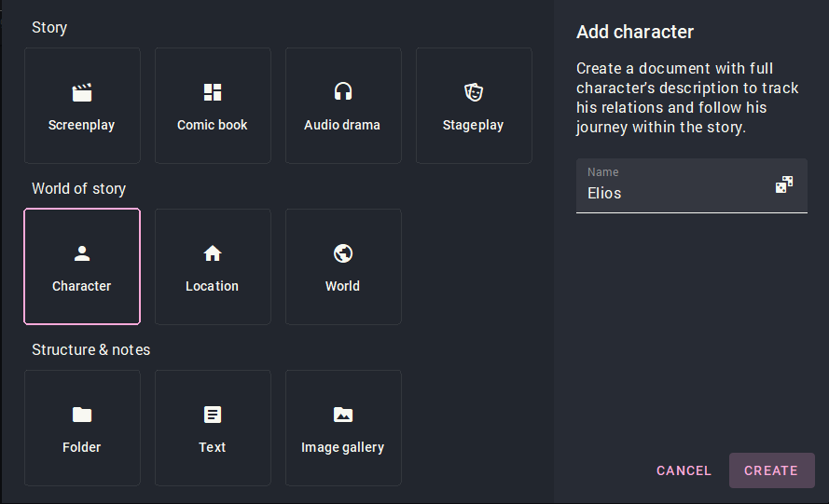Edit the Name field containing Elios
The image size is (829, 504).
(692, 186)
